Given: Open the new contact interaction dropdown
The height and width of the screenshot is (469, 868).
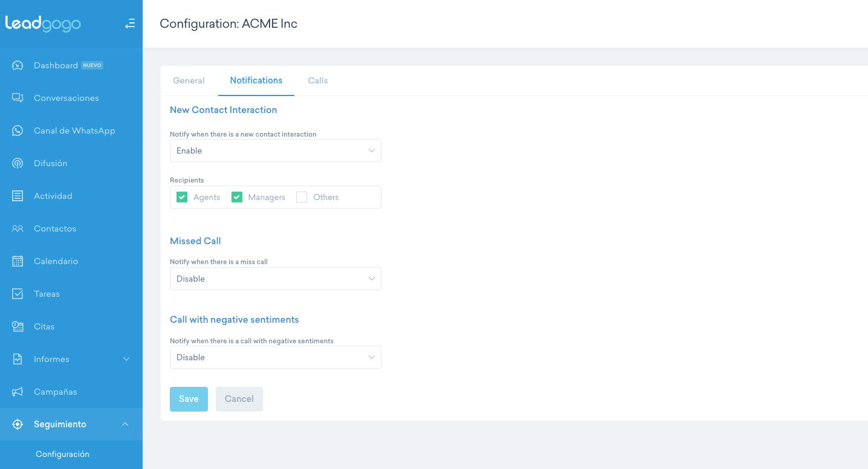Looking at the screenshot, I should point(275,150).
